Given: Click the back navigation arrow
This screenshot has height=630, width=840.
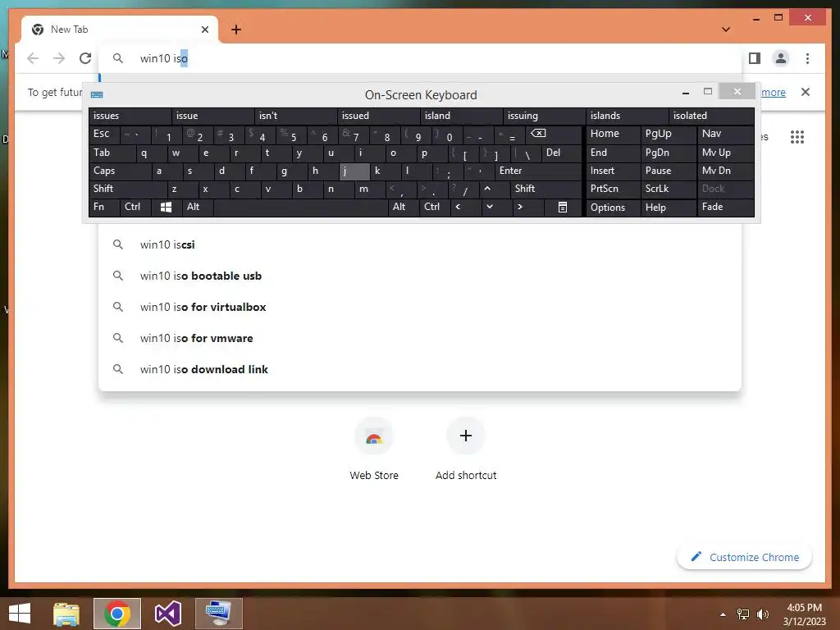Looking at the screenshot, I should pyautogui.click(x=33, y=58).
